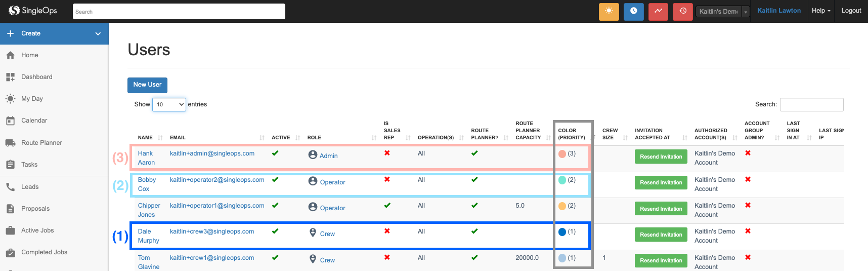
Task: Open the Dashboard sidebar item
Action: pyautogui.click(x=36, y=77)
